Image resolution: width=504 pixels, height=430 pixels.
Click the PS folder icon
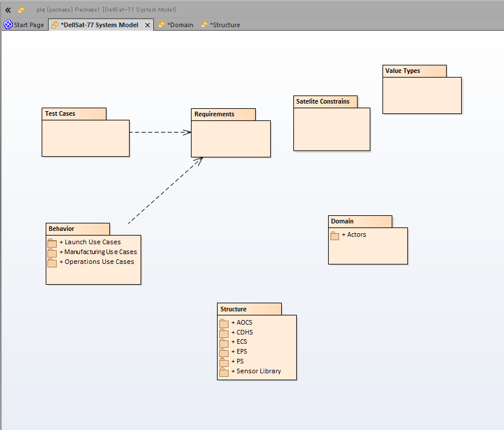224,362
